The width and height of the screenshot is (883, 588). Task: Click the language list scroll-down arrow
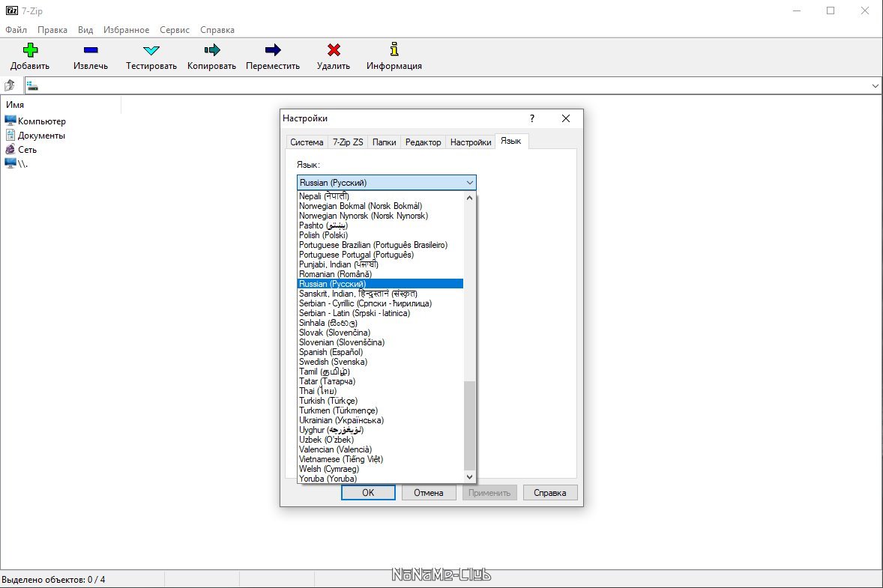(470, 477)
